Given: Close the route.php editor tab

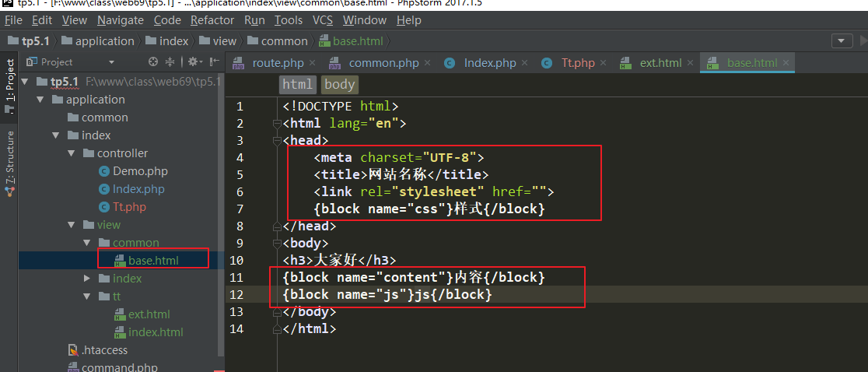Looking at the screenshot, I should pos(312,63).
